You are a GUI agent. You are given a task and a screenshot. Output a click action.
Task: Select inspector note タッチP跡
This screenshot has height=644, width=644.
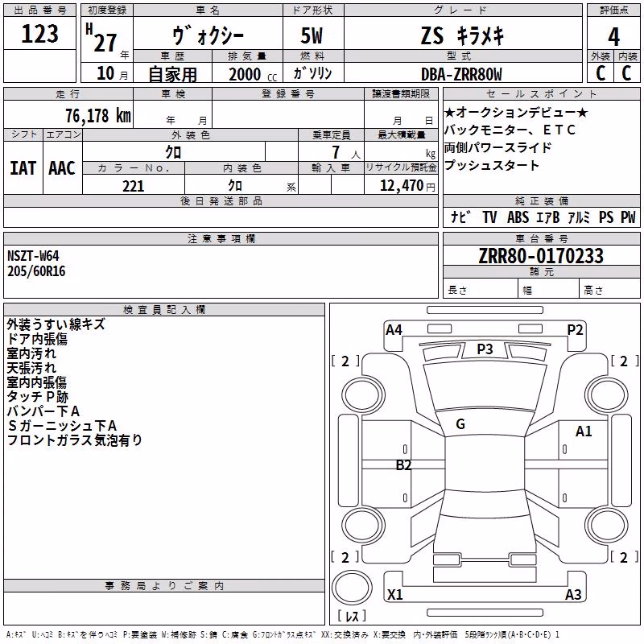(x=37, y=396)
